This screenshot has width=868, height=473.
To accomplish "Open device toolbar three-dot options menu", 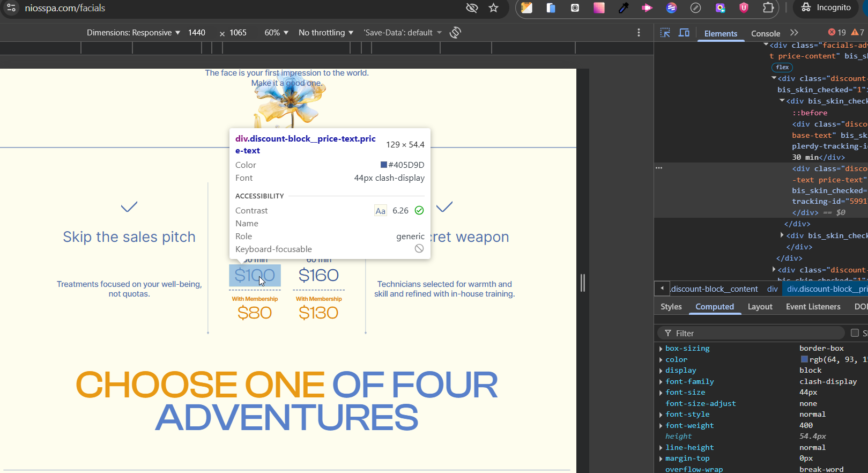I will point(639,33).
